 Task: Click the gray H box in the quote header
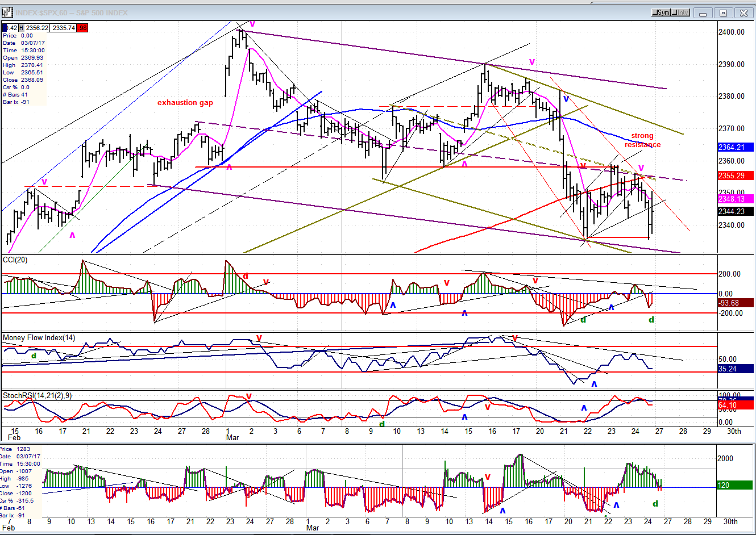(21, 28)
